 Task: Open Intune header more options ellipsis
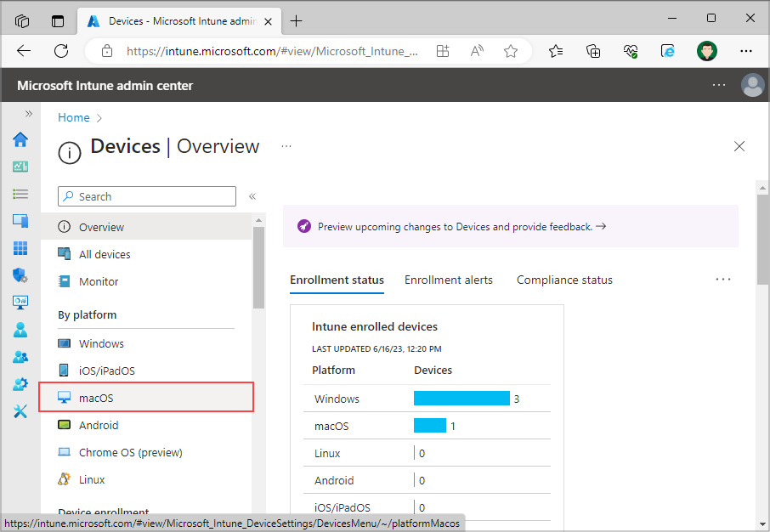tap(719, 85)
